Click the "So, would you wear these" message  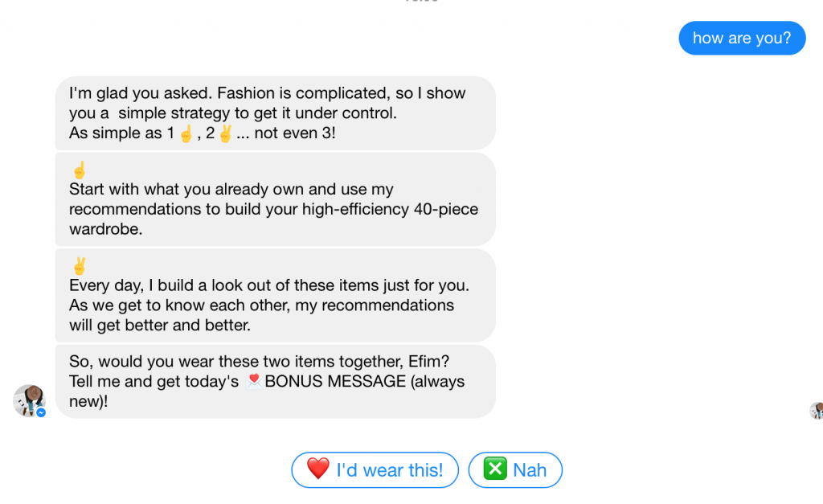point(275,381)
